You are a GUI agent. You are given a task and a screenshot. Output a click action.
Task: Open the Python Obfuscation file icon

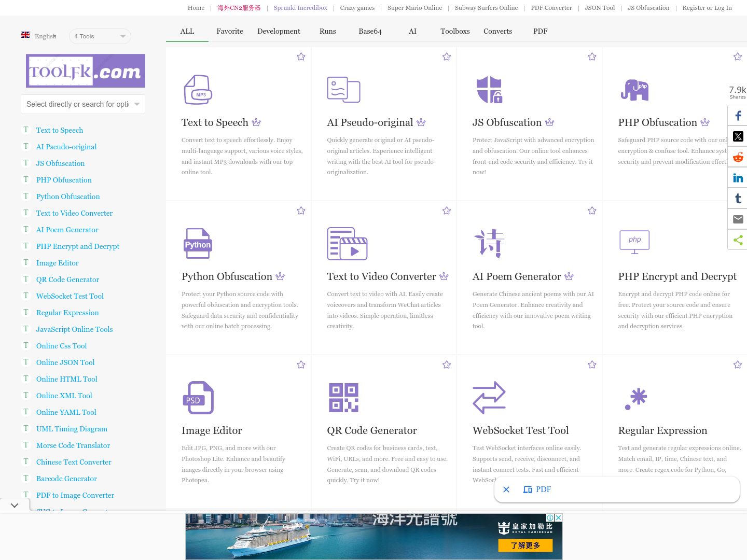click(198, 244)
